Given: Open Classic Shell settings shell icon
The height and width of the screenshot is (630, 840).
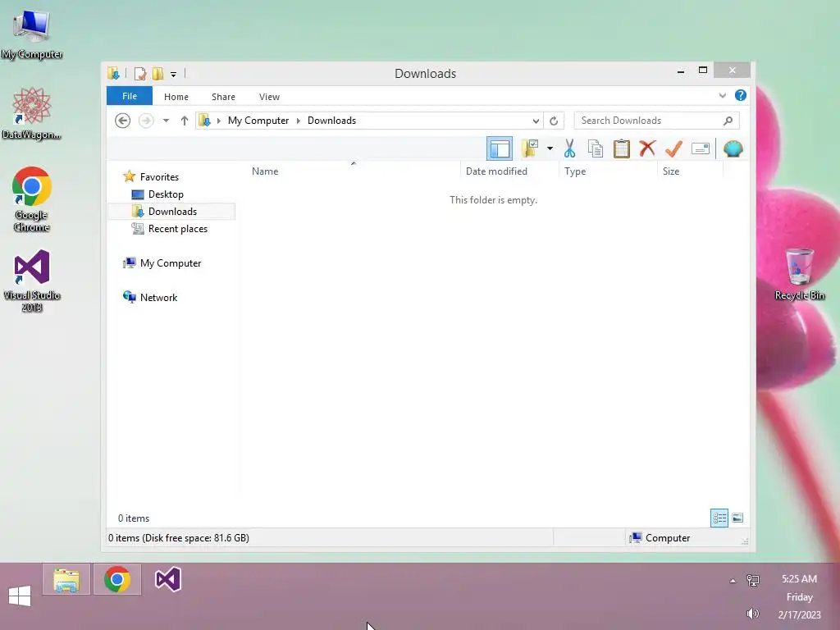Looking at the screenshot, I should click(x=733, y=148).
